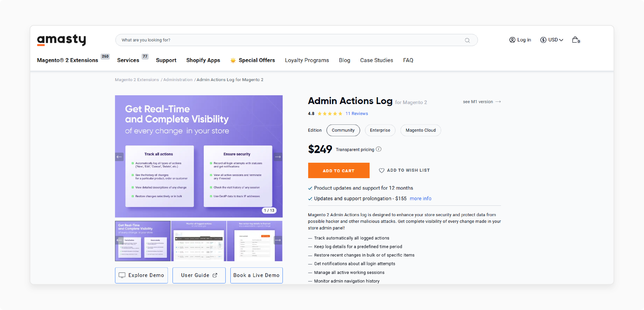This screenshot has width=644, height=310.
Task: Click Product updates and support for 12 months
Action: coord(364,188)
